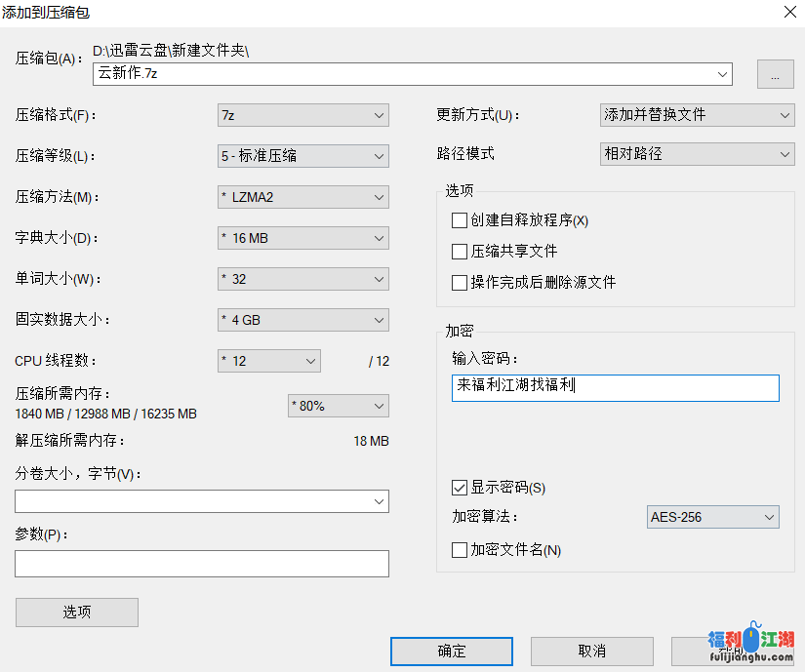Enable 操作完成后删除源文件 checkbox
This screenshot has height=672, width=805.
pyautogui.click(x=460, y=283)
